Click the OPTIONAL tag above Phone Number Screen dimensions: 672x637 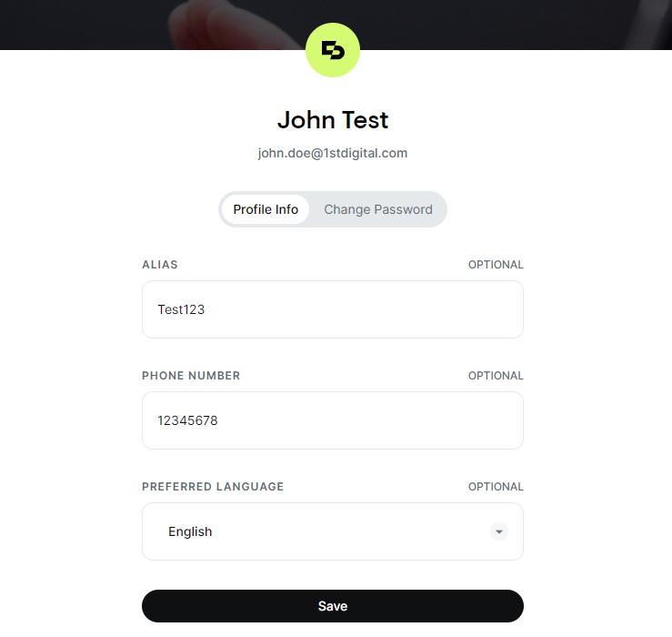(496, 376)
